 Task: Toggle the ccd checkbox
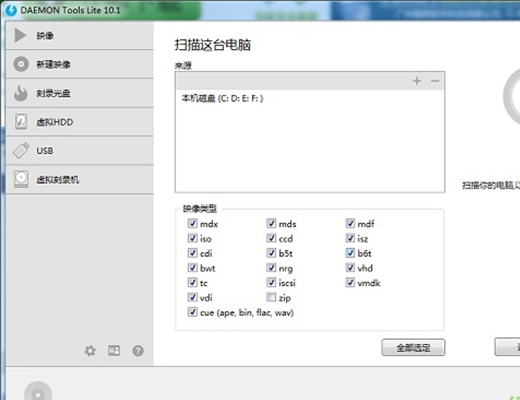271,238
